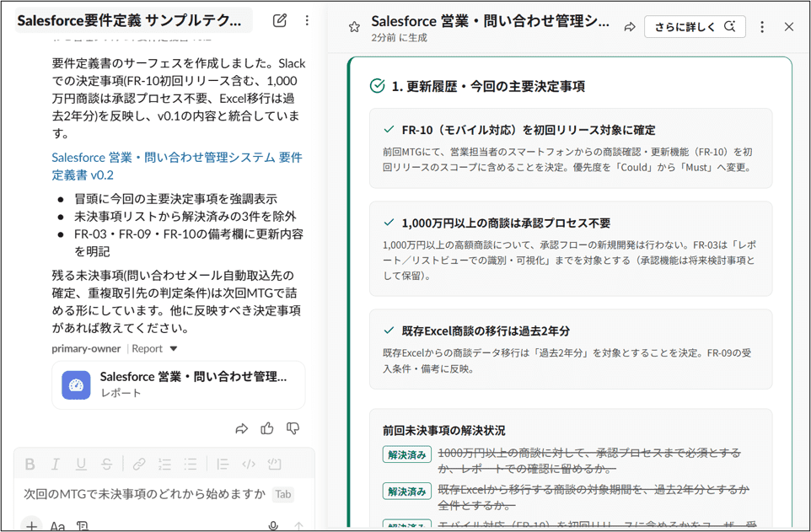Click the report gauge icon in the attachment card
The width and height of the screenshot is (811, 532).
click(x=76, y=385)
